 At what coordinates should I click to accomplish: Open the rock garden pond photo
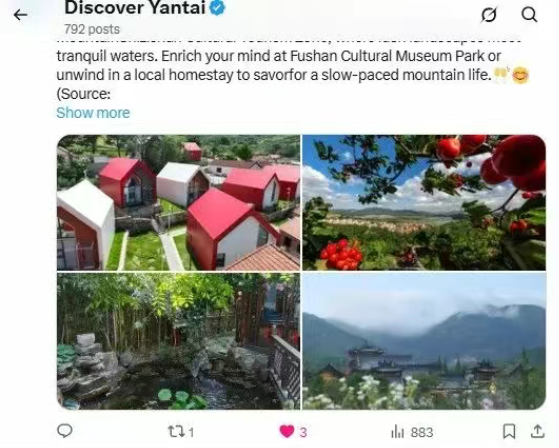(179, 341)
